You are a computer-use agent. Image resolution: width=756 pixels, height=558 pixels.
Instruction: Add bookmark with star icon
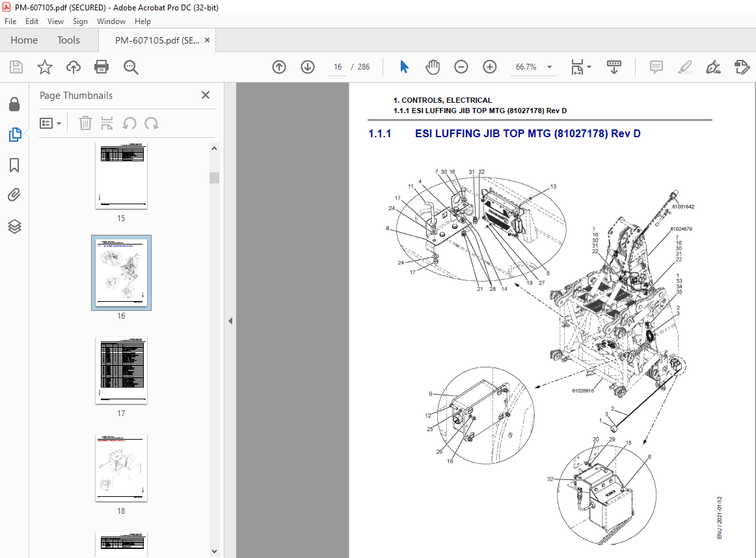45,67
